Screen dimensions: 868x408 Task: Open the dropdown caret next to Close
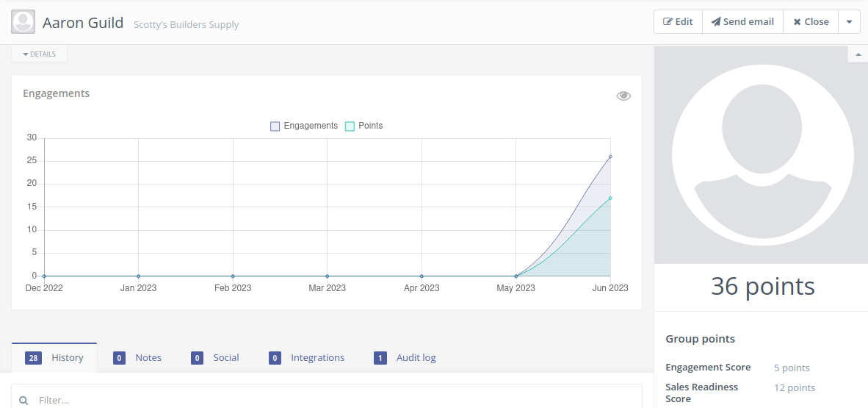point(849,22)
